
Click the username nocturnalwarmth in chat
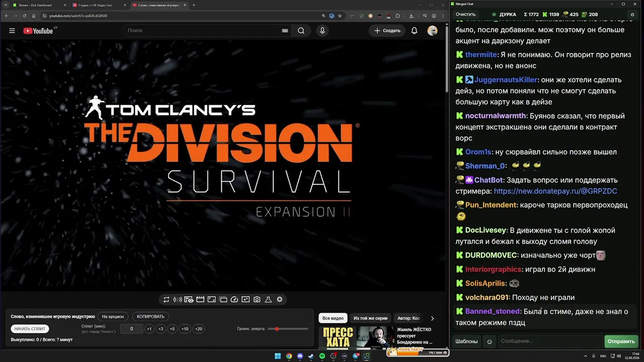pyautogui.click(x=496, y=116)
